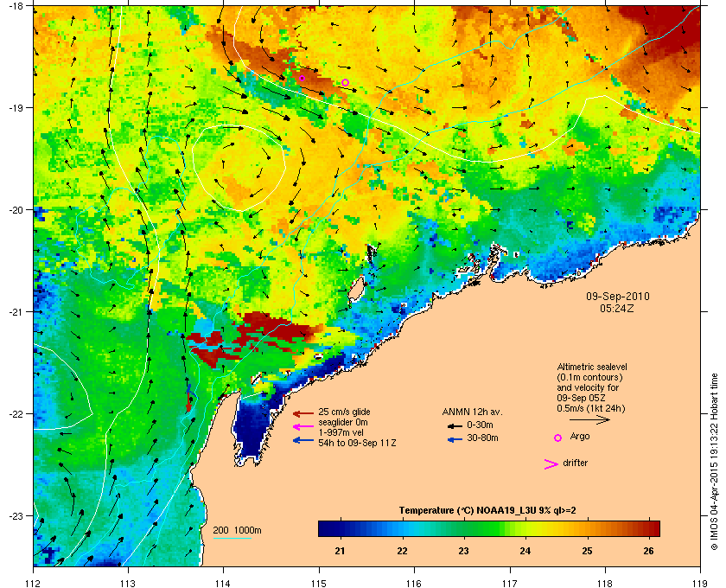Image resolution: width=726 pixels, height=588 pixels.
Task: Click the magenta drifter marker in the legend
Action: coord(551,464)
